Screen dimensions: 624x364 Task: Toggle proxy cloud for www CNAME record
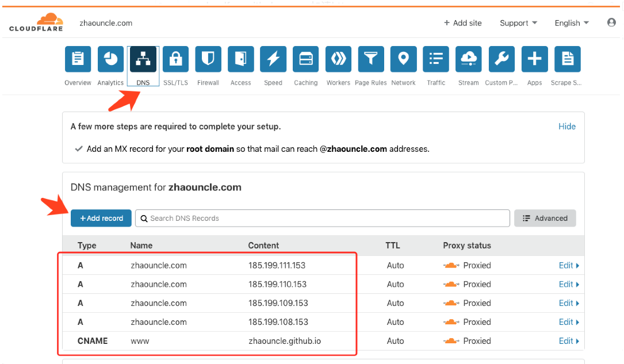451,341
